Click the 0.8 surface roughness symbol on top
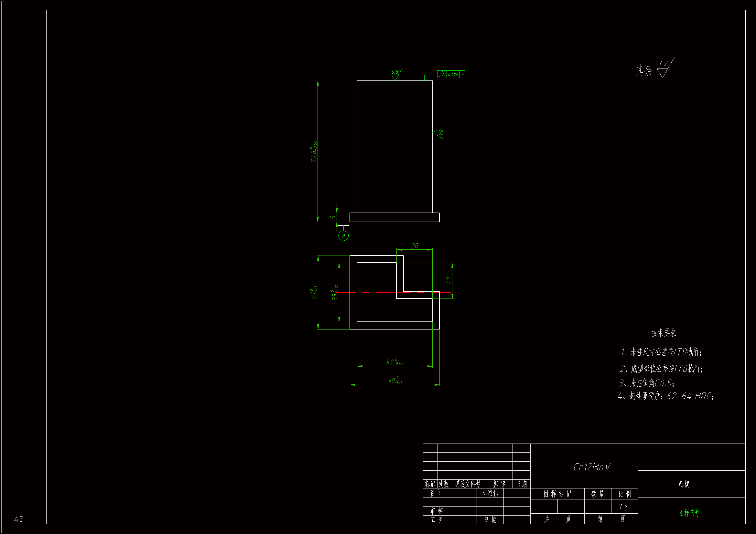Image resolution: width=756 pixels, height=534 pixels. click(395, 75)
